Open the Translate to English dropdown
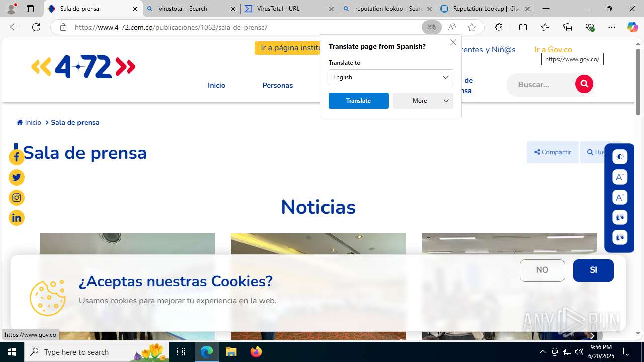This screenshot has width=644, height=362. 391,77
